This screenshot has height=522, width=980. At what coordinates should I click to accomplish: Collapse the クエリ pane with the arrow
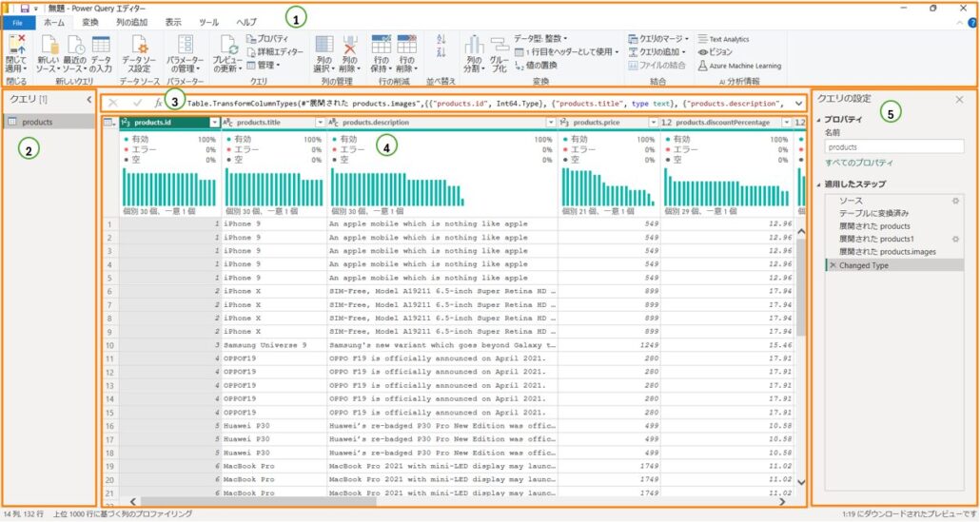point(88,98)
